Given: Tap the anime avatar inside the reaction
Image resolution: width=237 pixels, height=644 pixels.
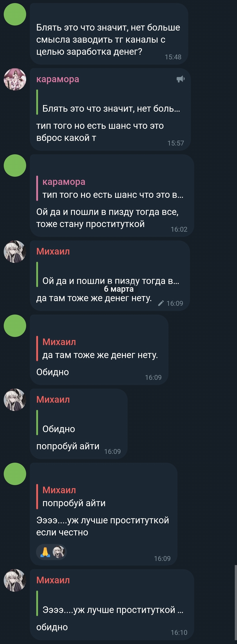Looking at the screenshot, I should pos(59,552).
